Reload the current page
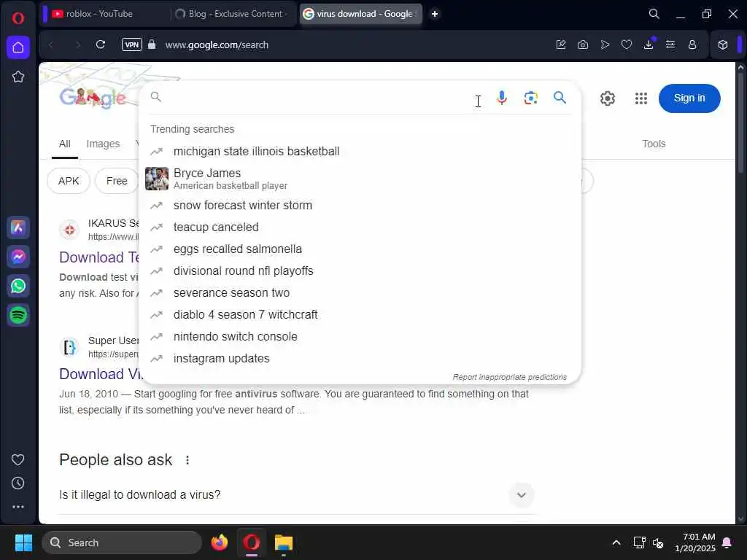 pos(100,44)
